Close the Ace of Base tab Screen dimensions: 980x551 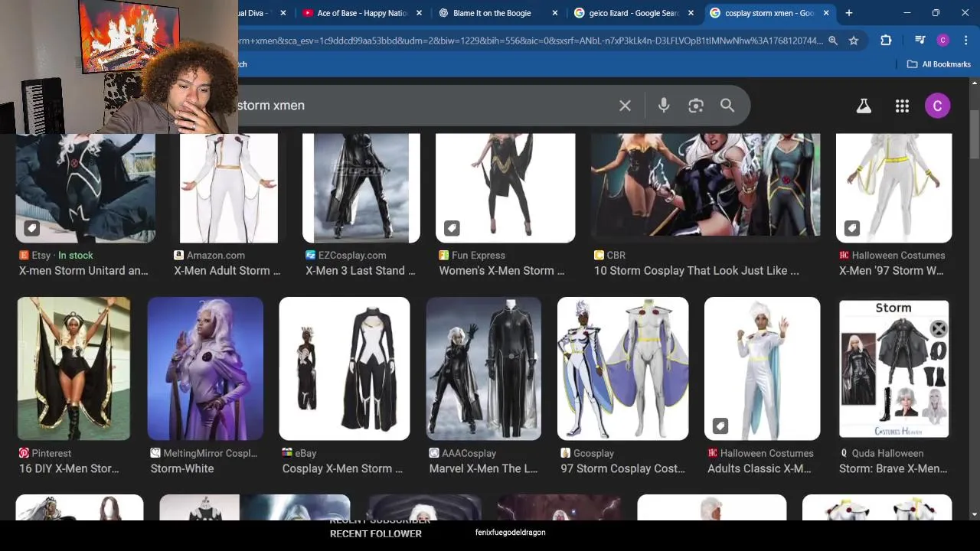(x=419, y=13)
